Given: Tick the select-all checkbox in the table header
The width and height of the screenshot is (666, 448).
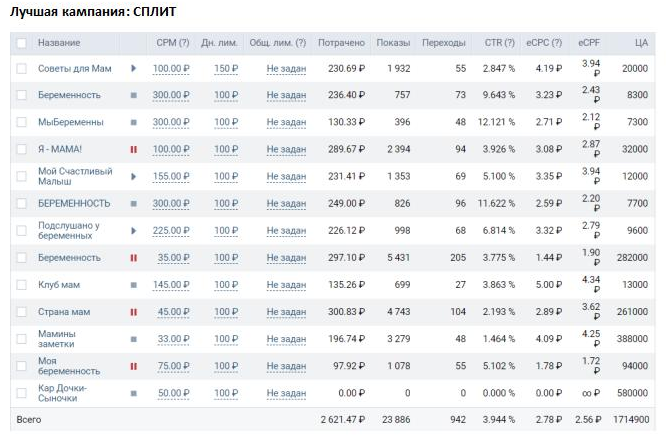Looking at the screenshot, I should click(22, 43).
